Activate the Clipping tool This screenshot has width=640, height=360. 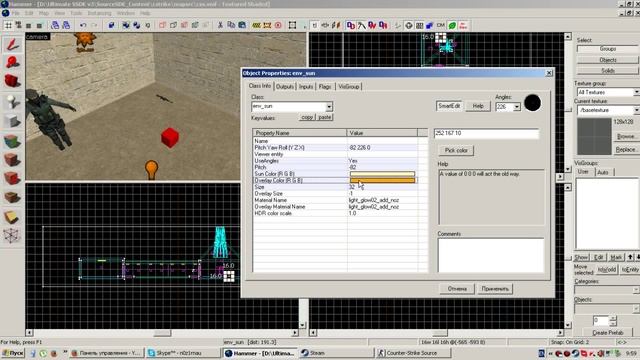12,217
